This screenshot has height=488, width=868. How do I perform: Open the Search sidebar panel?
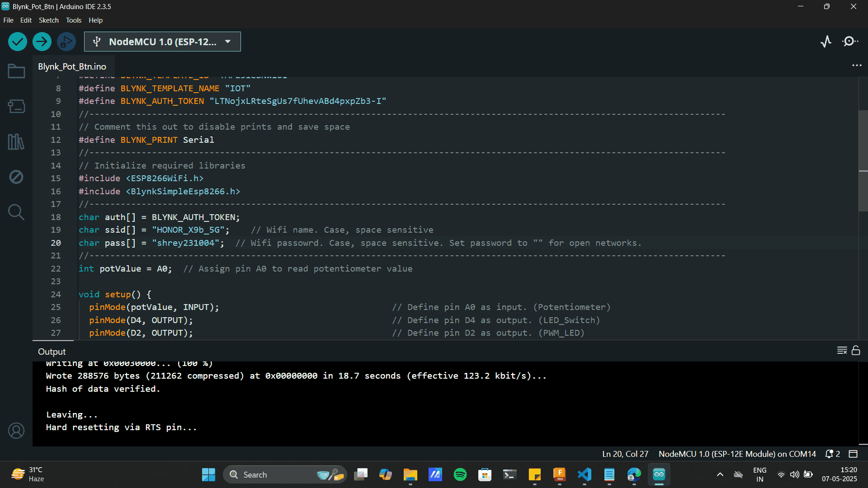(x=16, y=212)
